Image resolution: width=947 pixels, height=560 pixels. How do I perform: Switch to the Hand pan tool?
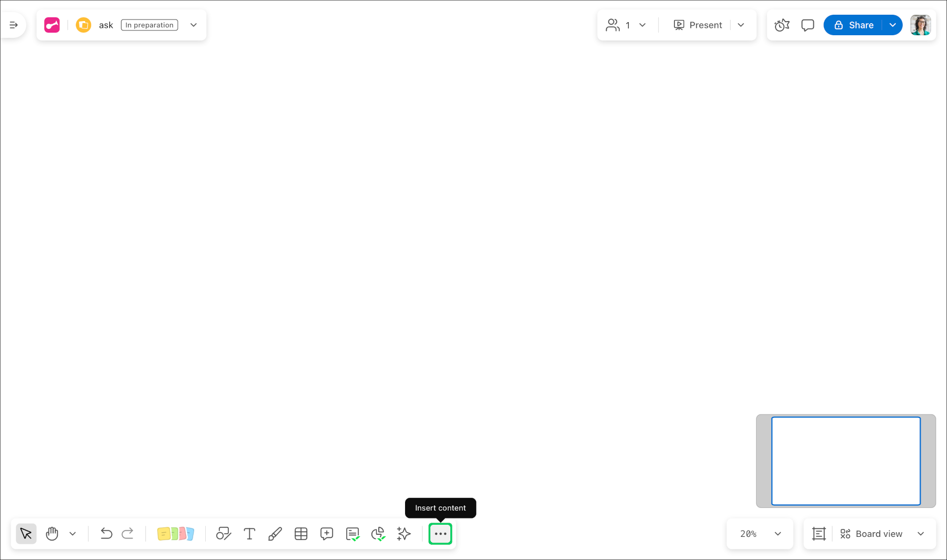coord(52,534)
